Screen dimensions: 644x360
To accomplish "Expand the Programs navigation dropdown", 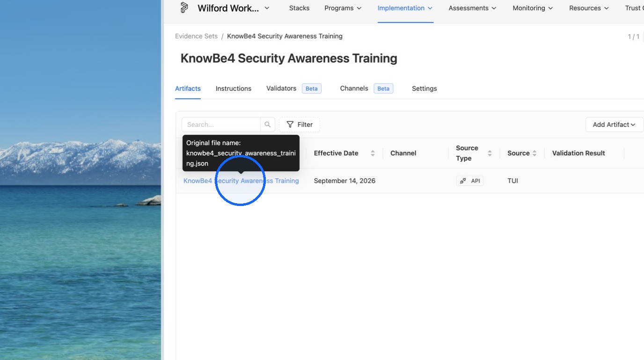I will [x=343, y=8].
